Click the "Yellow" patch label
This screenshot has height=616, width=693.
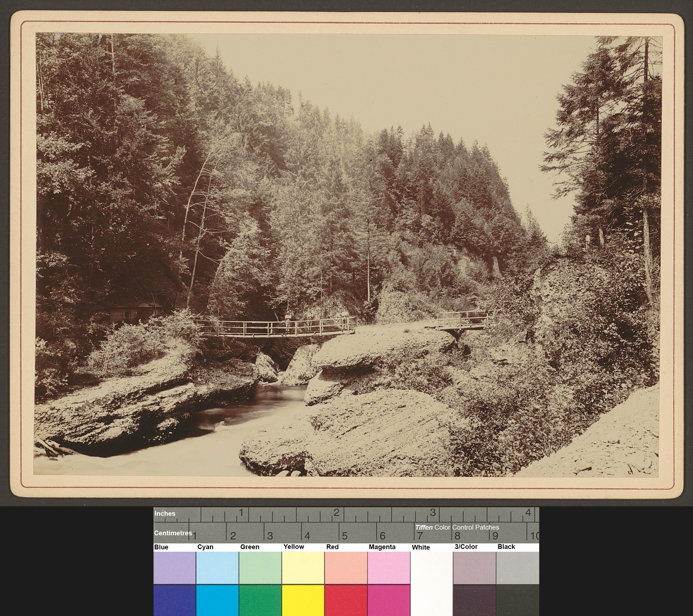[x=294, y=546]
